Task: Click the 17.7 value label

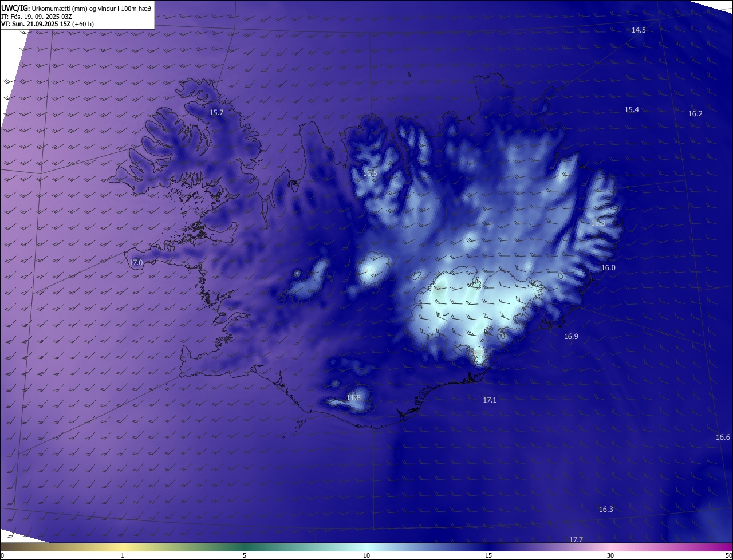Action: 576,539
